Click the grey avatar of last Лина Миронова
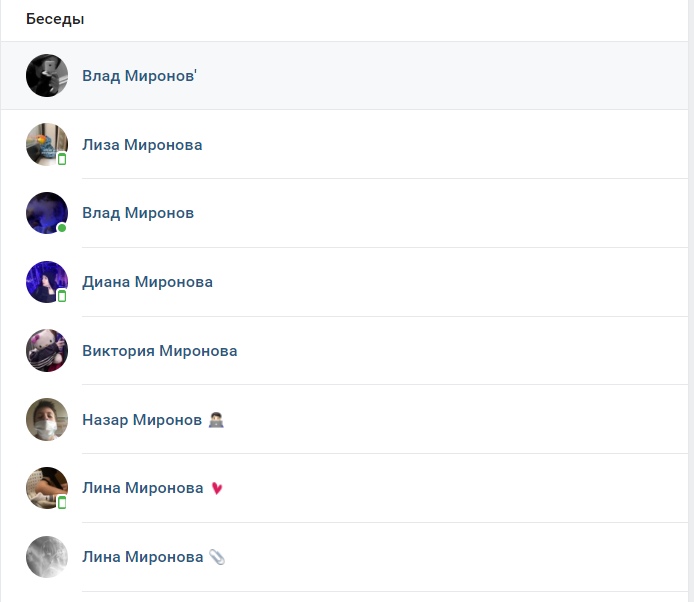Screen dimensions: 694x602 47,557
